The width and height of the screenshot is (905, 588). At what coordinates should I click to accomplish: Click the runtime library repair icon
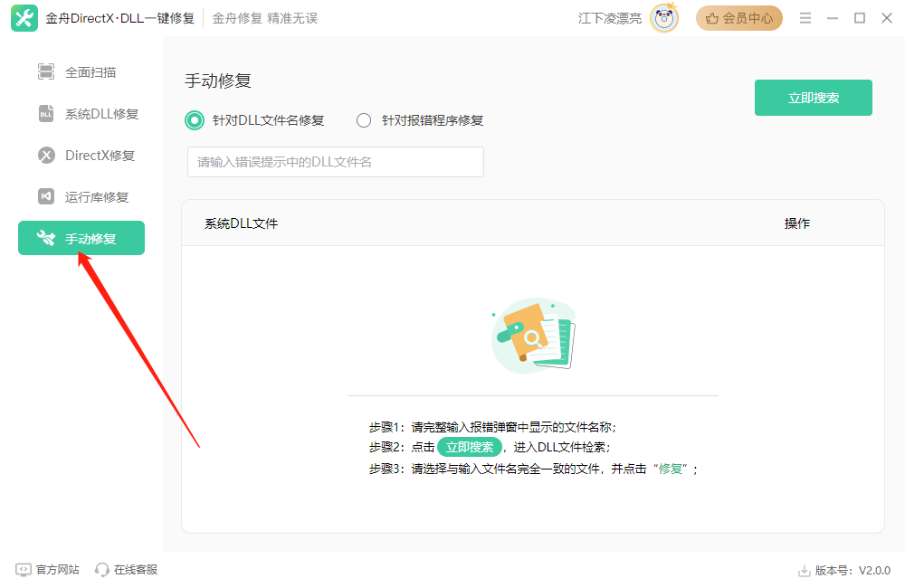pyautogui.click(x=46, y=197)
